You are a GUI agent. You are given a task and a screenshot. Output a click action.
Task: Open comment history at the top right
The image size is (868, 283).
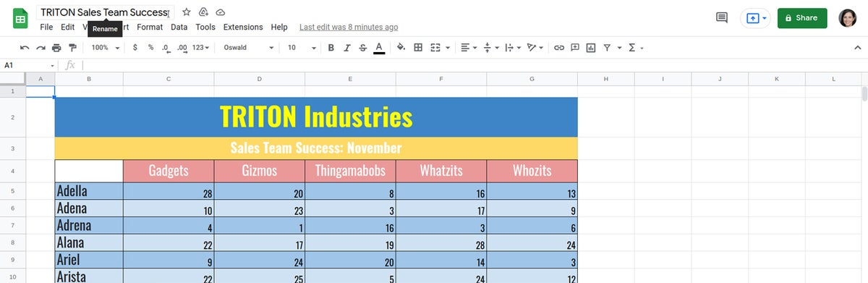point(721,18)
